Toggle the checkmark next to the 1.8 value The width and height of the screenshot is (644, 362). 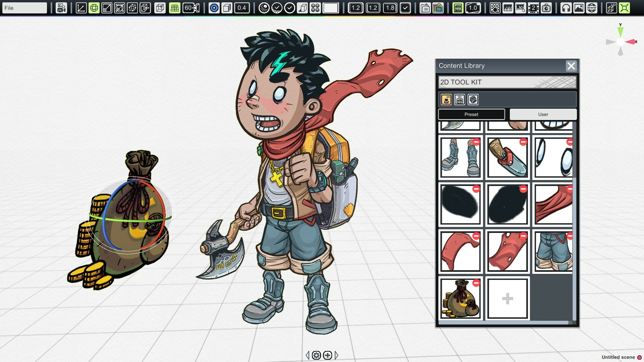pyautogui.click(x=406, y=8)
